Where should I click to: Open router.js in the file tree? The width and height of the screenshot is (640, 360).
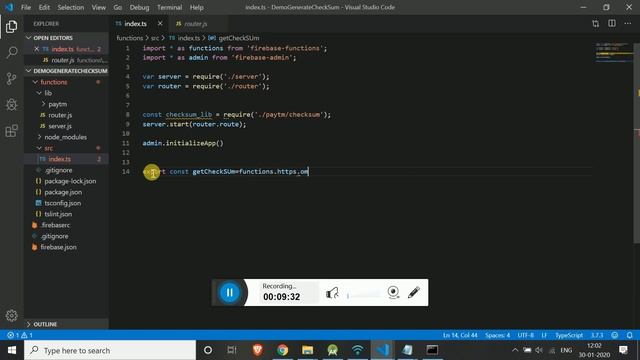[60, 115]
